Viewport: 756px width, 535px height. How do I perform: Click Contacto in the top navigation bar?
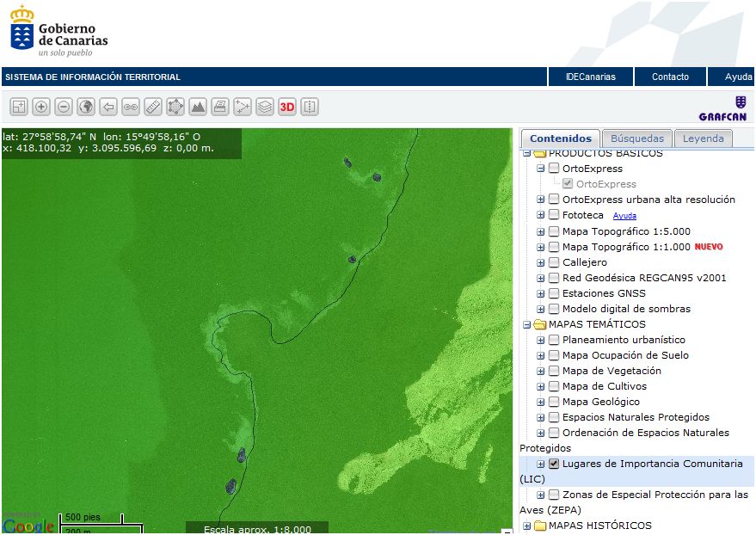pyautogui.click(x=670, y=77)
